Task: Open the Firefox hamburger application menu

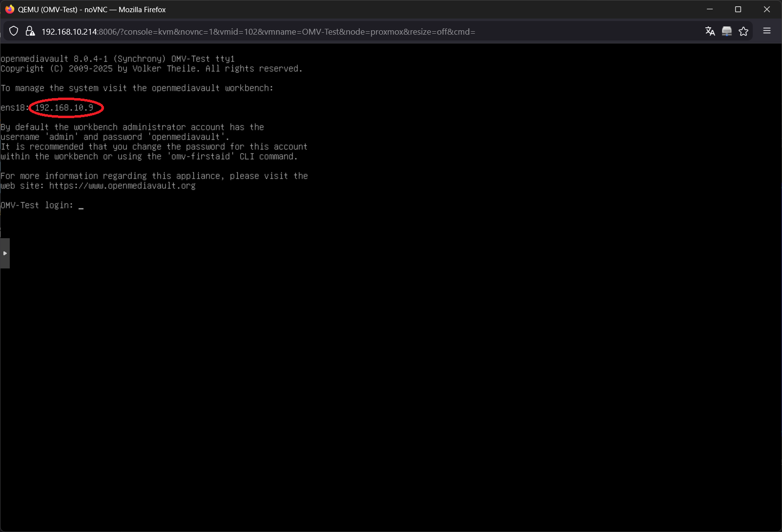Action: tap(767, 31)
